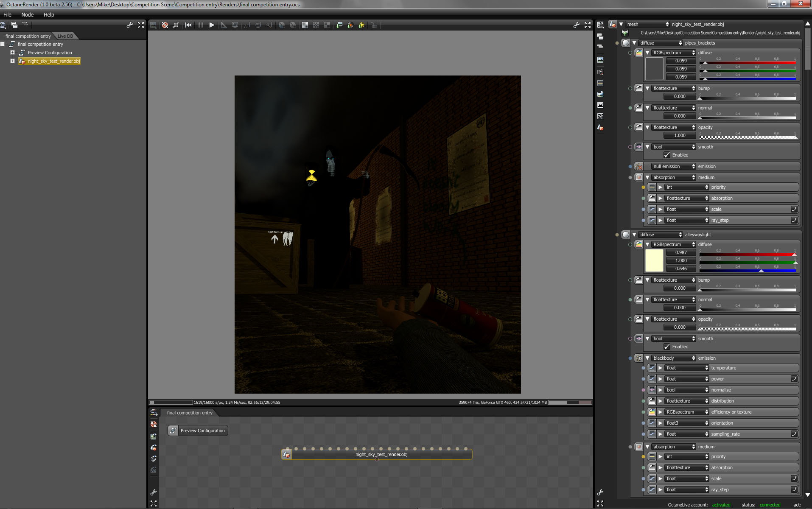The width and height of the screenshot is (812, 509).
Task: Switch to the Live DB tab
Action: click(x=65, y=36)
